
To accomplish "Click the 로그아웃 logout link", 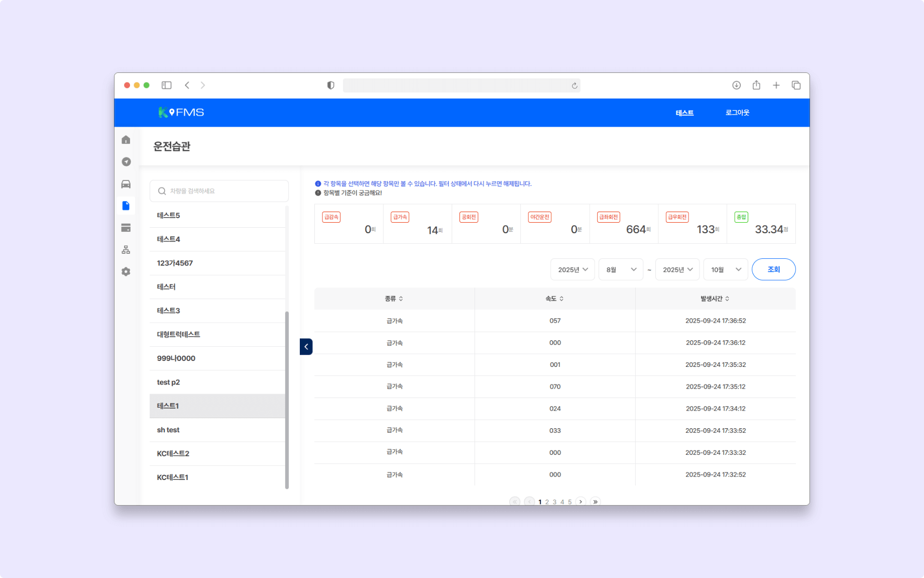I will point(737,113).
